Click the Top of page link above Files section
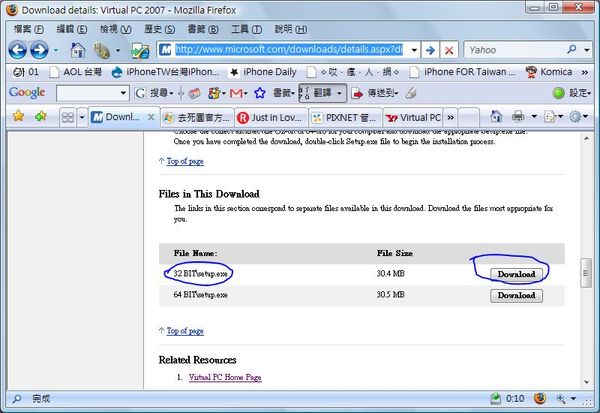This screenshot has width=600, height=413. tap(185, 162)
